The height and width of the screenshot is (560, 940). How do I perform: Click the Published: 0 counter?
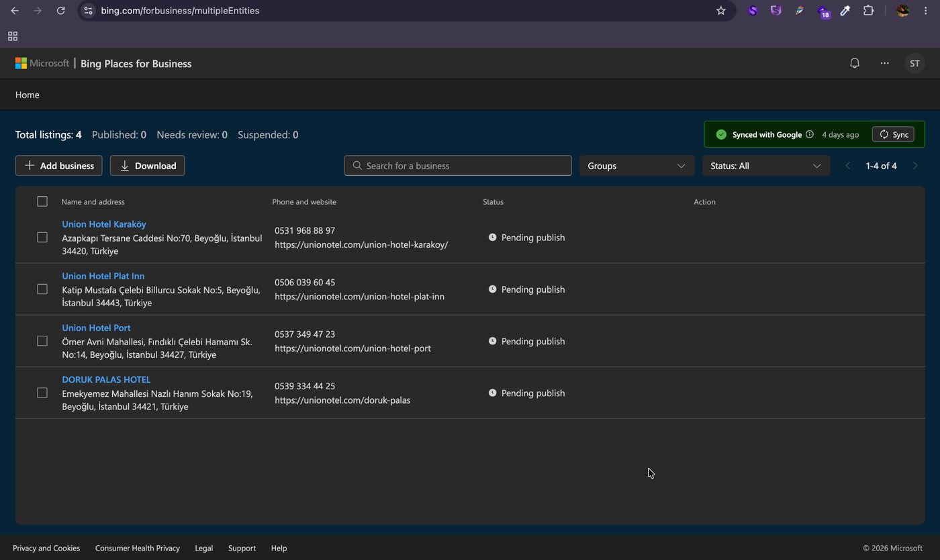point(119,135)
